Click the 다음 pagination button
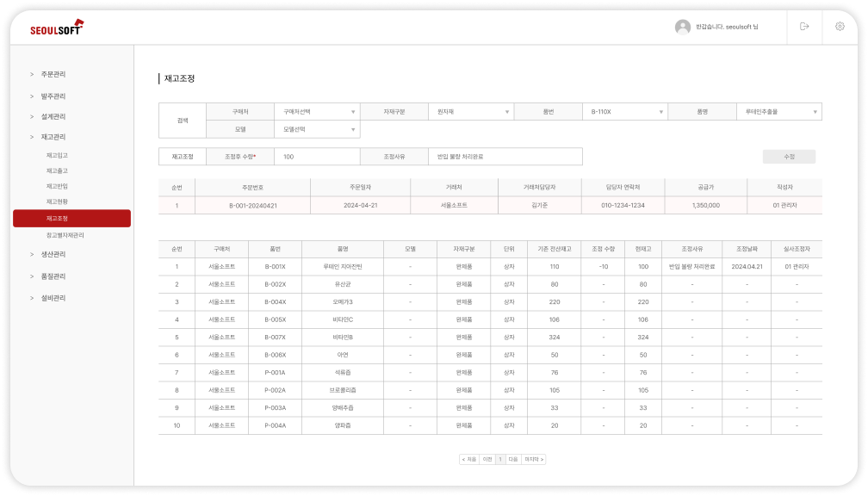868x496 pixels. [x=513, y=460]
